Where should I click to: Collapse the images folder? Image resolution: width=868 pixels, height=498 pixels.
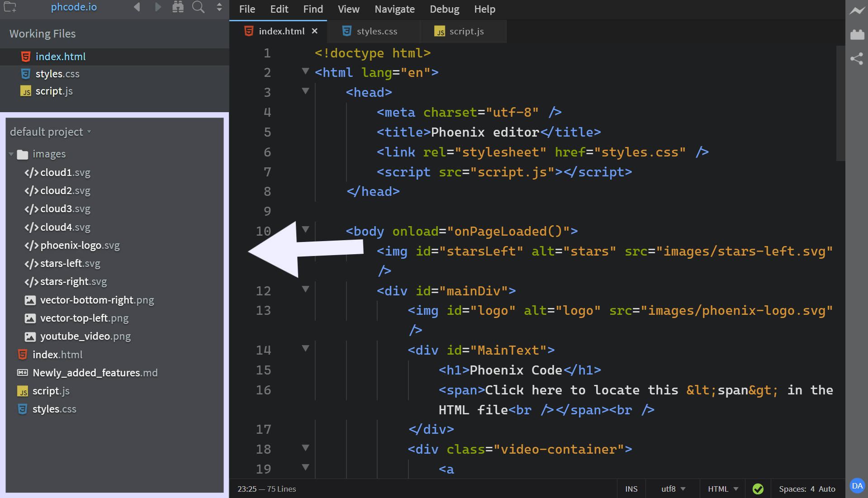tap(11, 154)
